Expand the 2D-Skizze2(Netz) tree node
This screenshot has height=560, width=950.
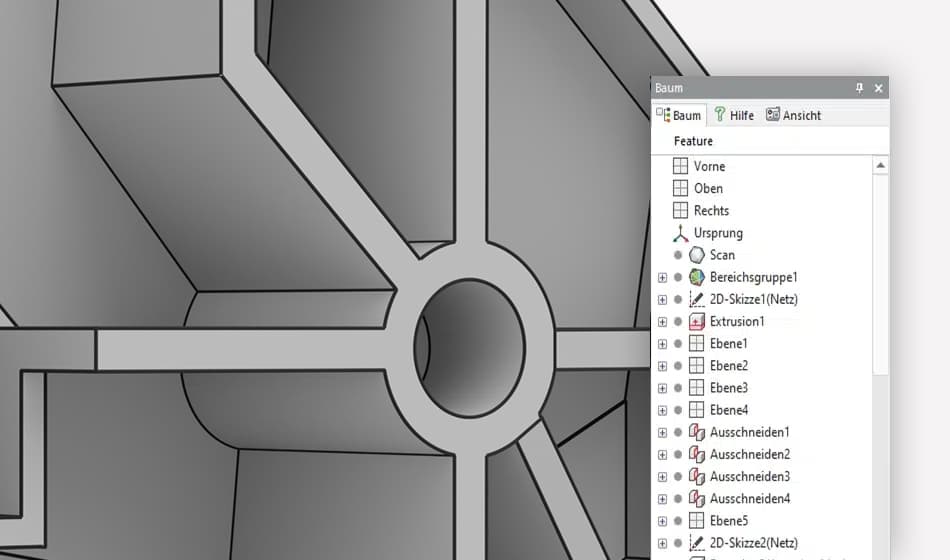click(662, 543)
